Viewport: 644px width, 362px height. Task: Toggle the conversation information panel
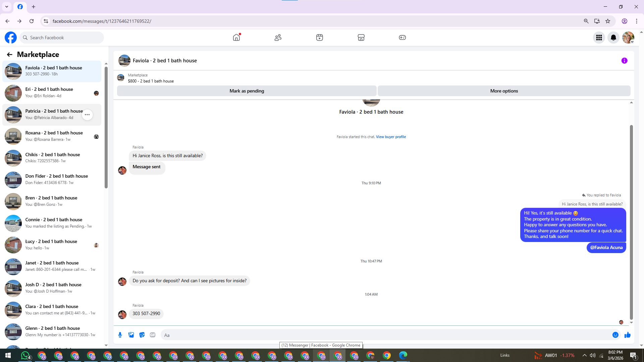point(624,61)
